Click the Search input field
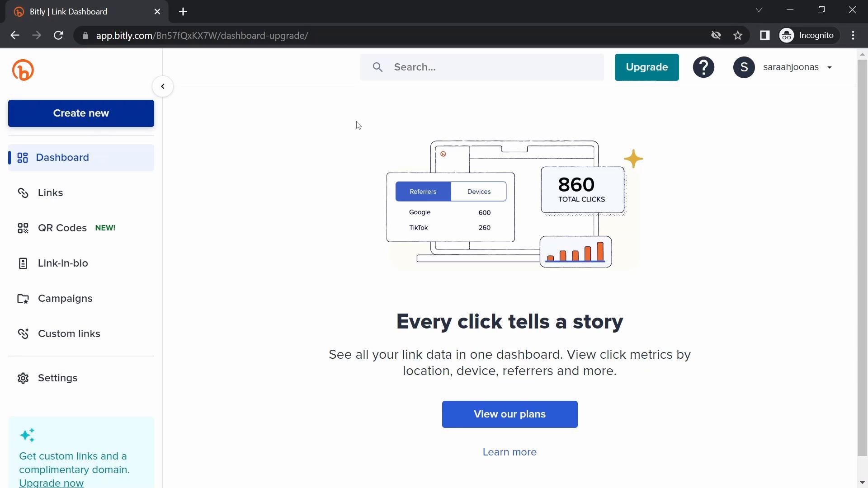 coord(482,67)
